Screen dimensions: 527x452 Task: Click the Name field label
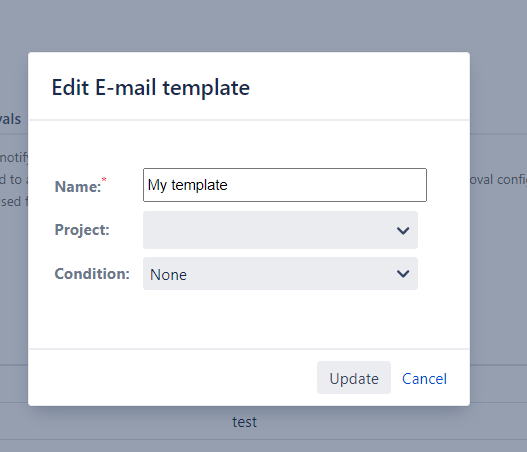coord(78,187)
